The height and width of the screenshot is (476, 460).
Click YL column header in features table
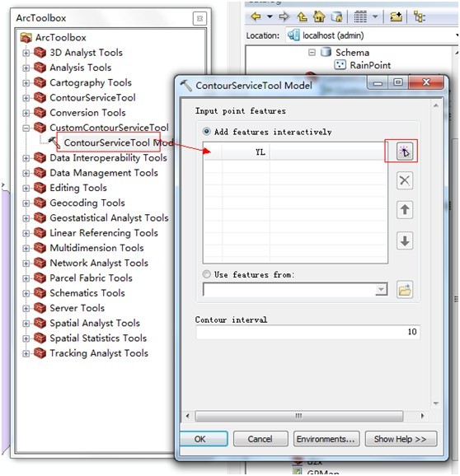(x=246, y=152)
